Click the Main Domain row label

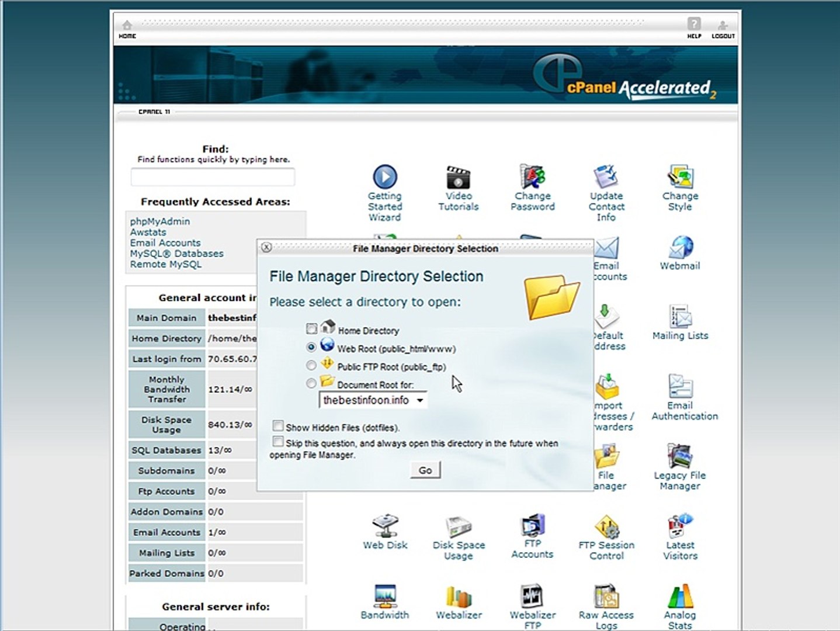coord(166,318)
